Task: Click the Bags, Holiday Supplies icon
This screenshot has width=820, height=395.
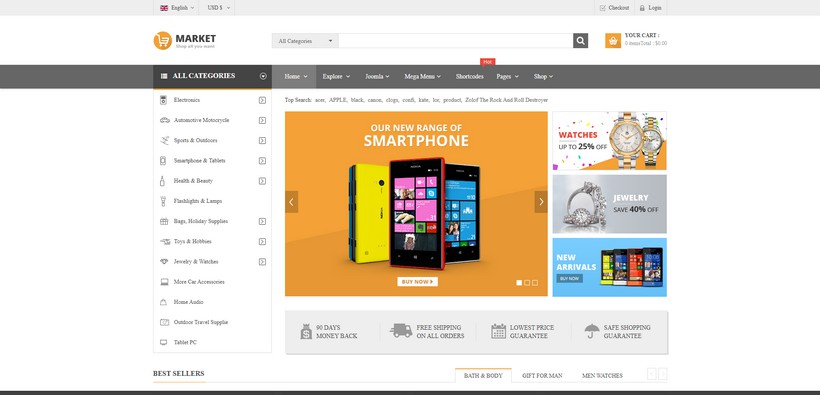Action: click(x=164, y=221)
